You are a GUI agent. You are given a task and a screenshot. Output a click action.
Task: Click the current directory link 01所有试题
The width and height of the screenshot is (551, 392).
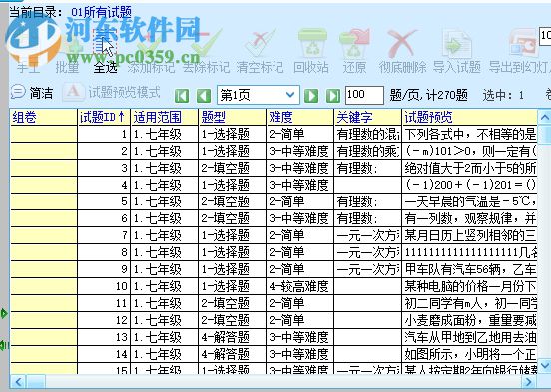(x=101, y=12)
